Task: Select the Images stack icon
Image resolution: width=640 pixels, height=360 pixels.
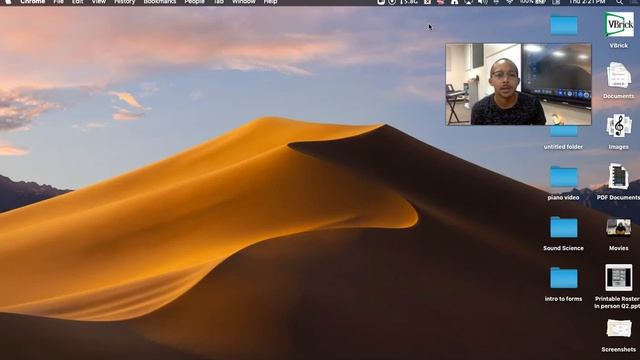Action: pos(619,126)
